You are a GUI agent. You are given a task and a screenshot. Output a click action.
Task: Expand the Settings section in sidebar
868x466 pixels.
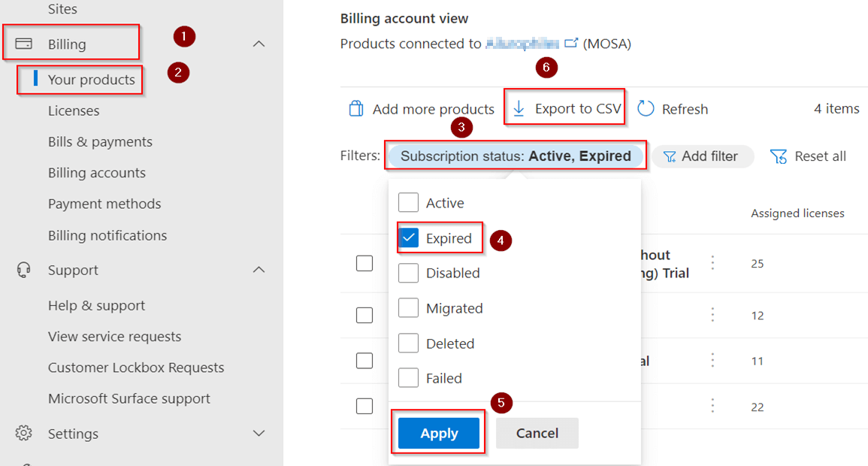click(x=259, y=434)
